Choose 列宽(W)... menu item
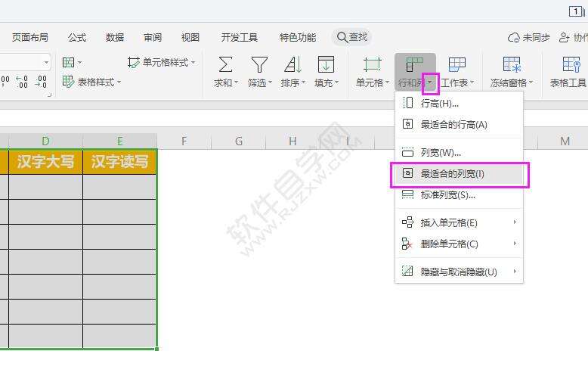588x379 pixels. click(459, 152)
